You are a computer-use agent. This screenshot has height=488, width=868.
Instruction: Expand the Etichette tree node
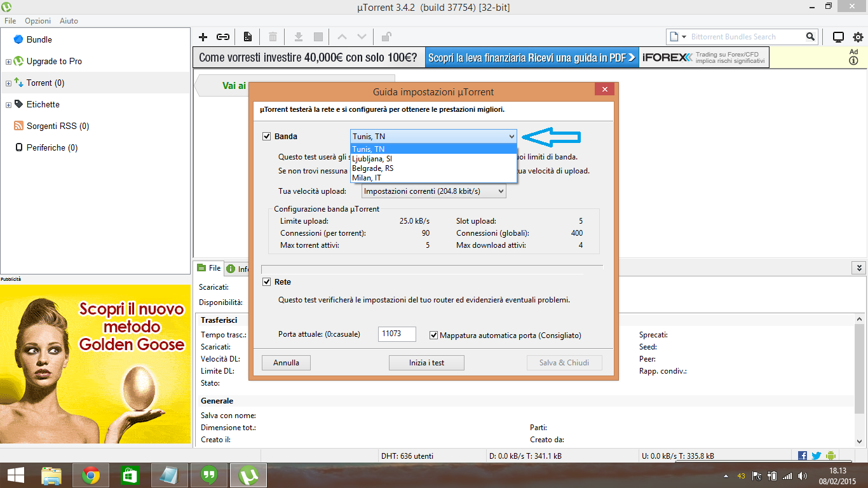click(x=8, y=105)
